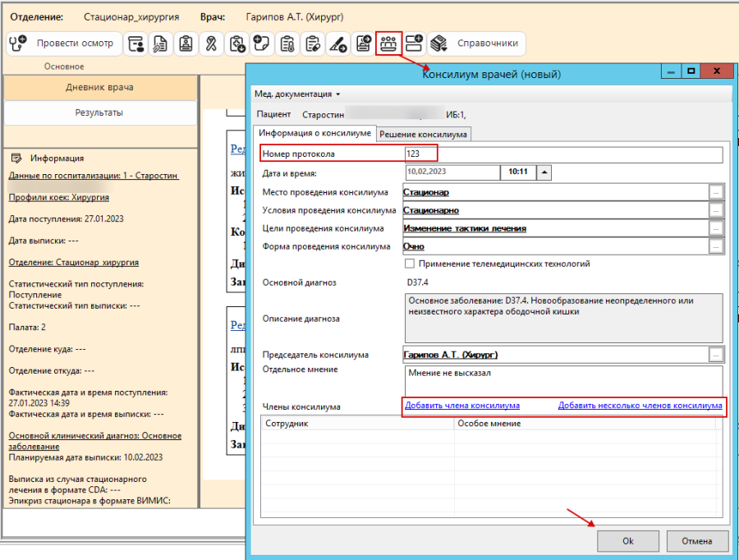Open Данные по госпитализации link

click(x=94, y=176)
